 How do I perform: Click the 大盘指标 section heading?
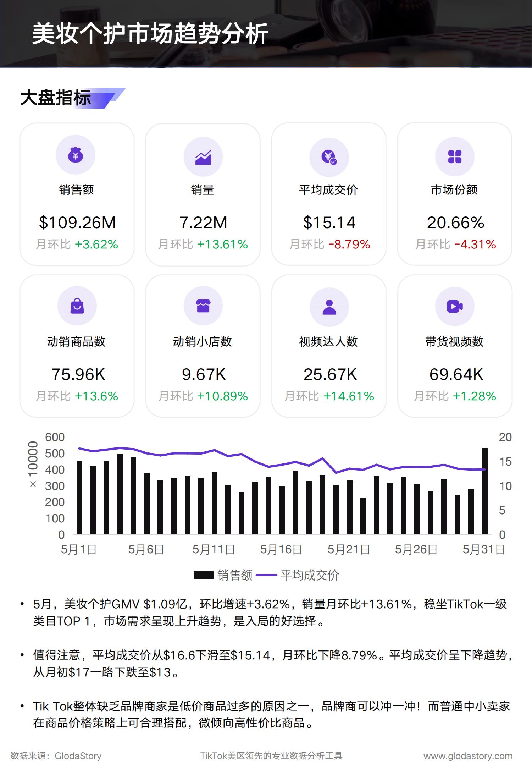(x=56, y=98)
